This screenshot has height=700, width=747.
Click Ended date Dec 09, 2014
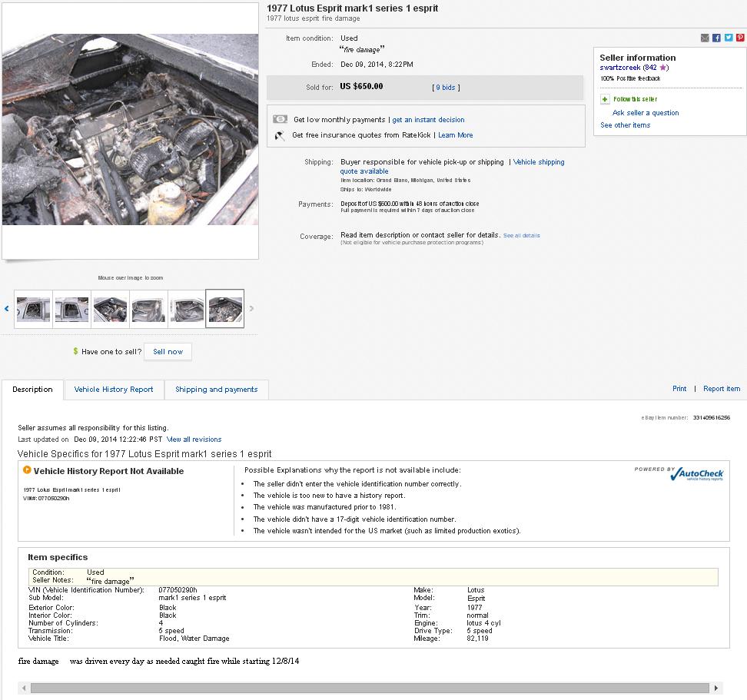coord(377,65)
